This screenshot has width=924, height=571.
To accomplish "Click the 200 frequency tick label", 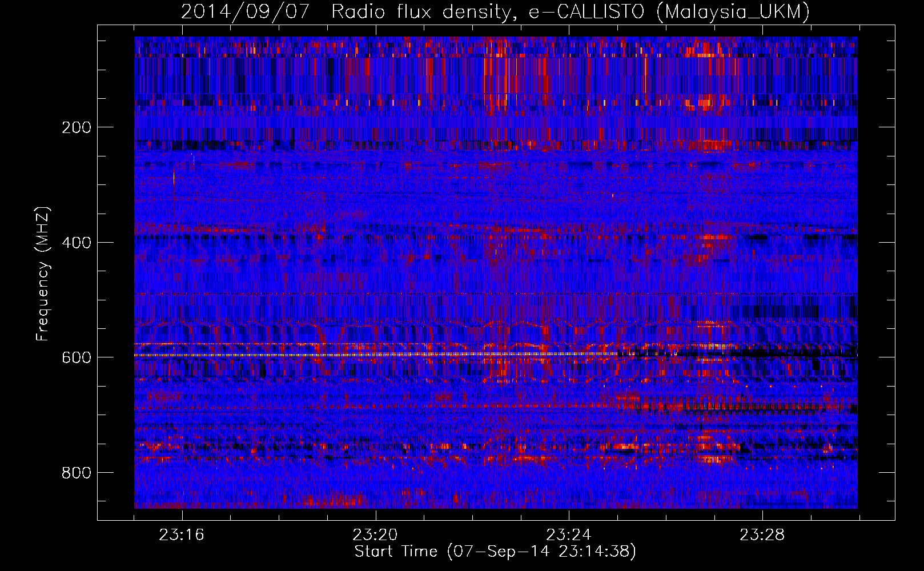I will [77, 127].
